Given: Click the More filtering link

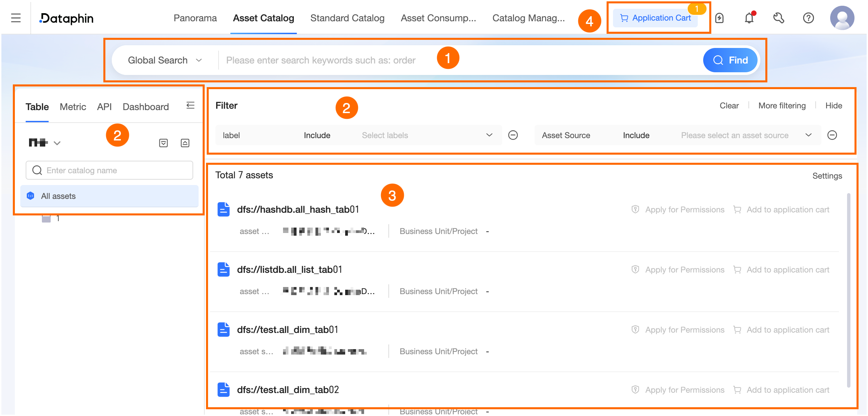Looking at the screenshot, I should pos(782,106).
